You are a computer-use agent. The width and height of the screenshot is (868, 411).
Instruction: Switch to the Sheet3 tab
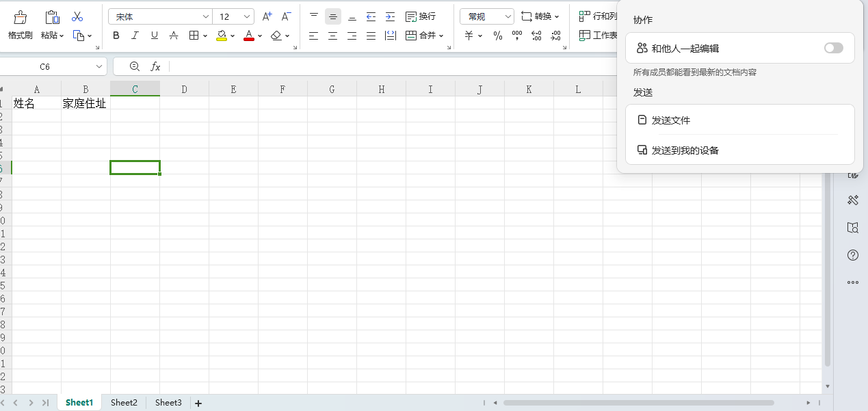tap(168, 403)
